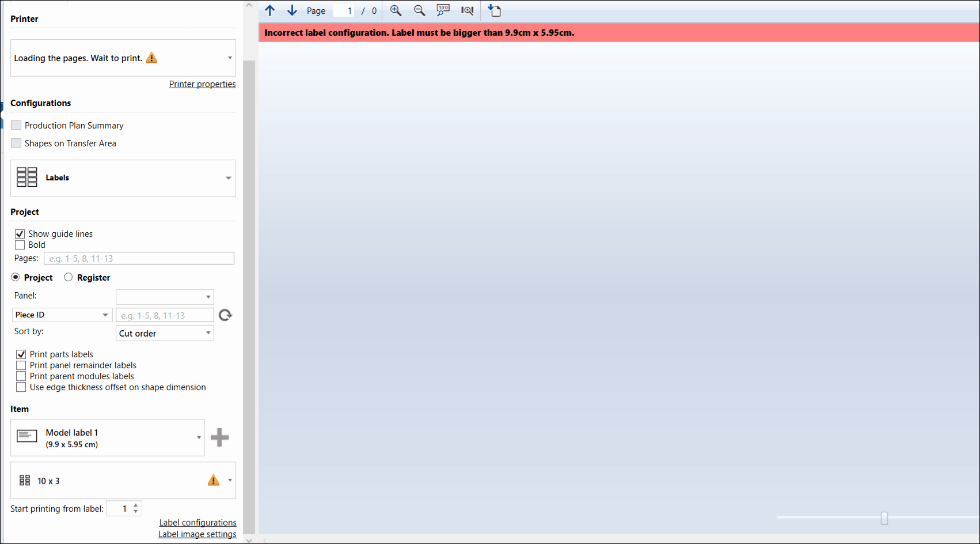Click the printer warning triangle icon
The height and width of the screenshot is (544, 980).
[151, 58]
